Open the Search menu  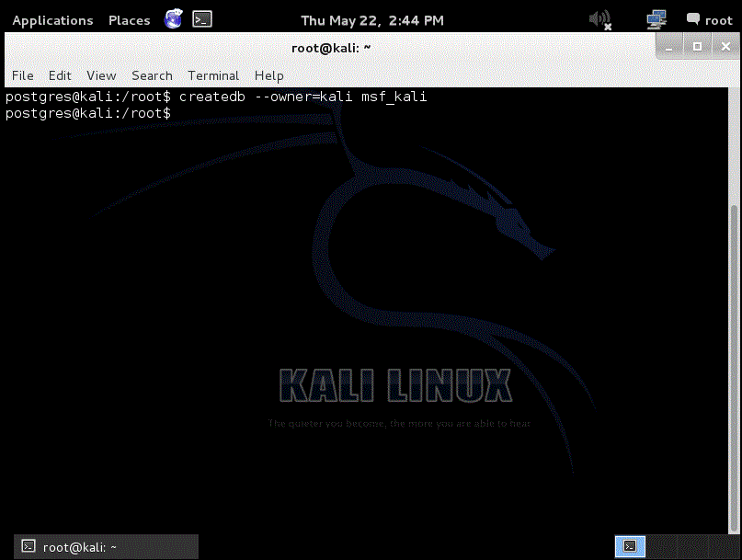(152, 75)
